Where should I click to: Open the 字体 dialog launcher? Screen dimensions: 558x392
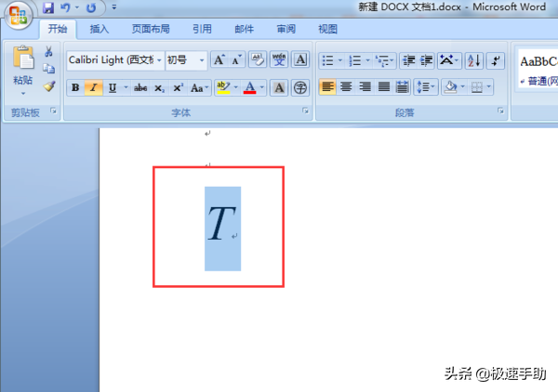pyautogui.click(x=305, y=111)
